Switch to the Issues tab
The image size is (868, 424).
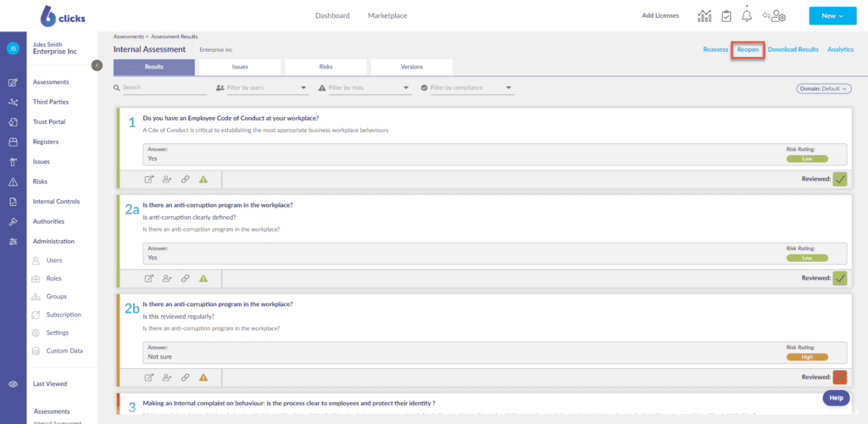[x=240, y=66]
